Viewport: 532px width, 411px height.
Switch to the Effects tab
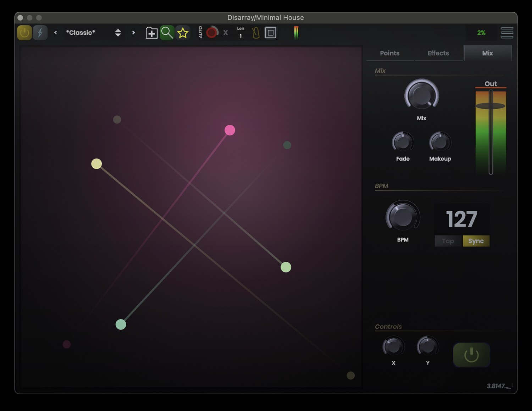(438, 53)
